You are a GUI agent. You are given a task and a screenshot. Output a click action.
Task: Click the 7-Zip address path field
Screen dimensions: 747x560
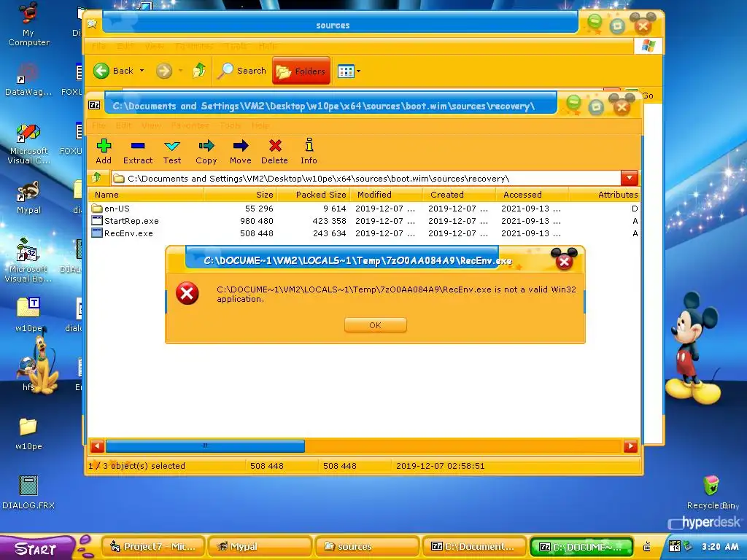366,179
